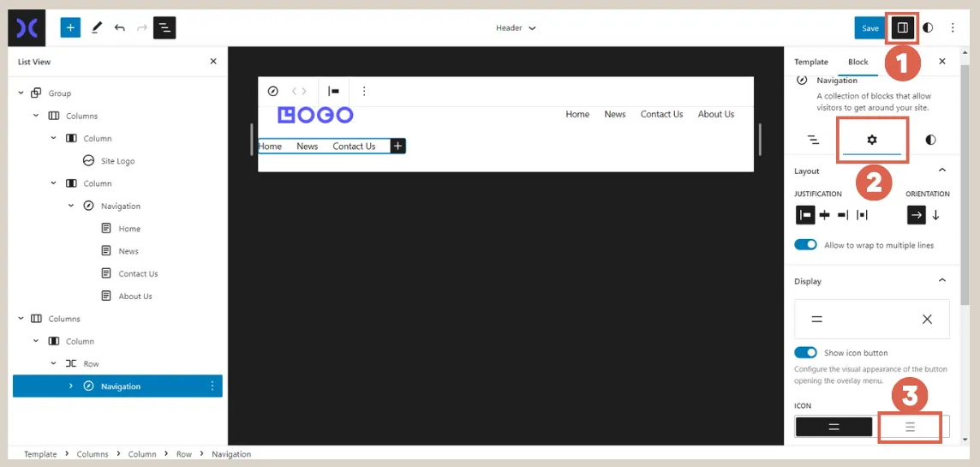This screenshot has width=980, height=467.
Task: Click Template in the breadcrumb bar
Action: click(40, 454)
